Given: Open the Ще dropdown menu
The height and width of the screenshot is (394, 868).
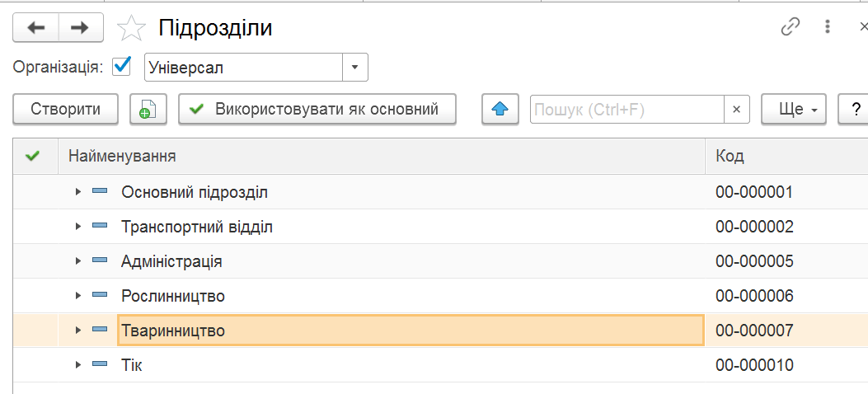Looking at the screenshot, I should [x=794, y=109].
